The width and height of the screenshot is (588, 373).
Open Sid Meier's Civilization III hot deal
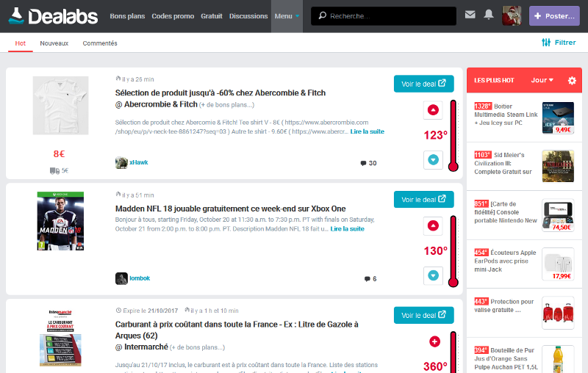tap(503, 163)
